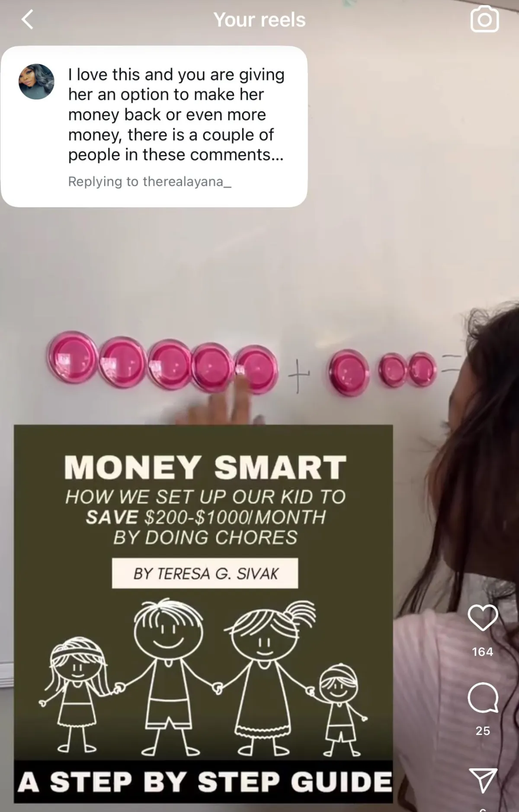Tap the 25 comments count
This screenshot has width=519, height=812.
point(483,731)
